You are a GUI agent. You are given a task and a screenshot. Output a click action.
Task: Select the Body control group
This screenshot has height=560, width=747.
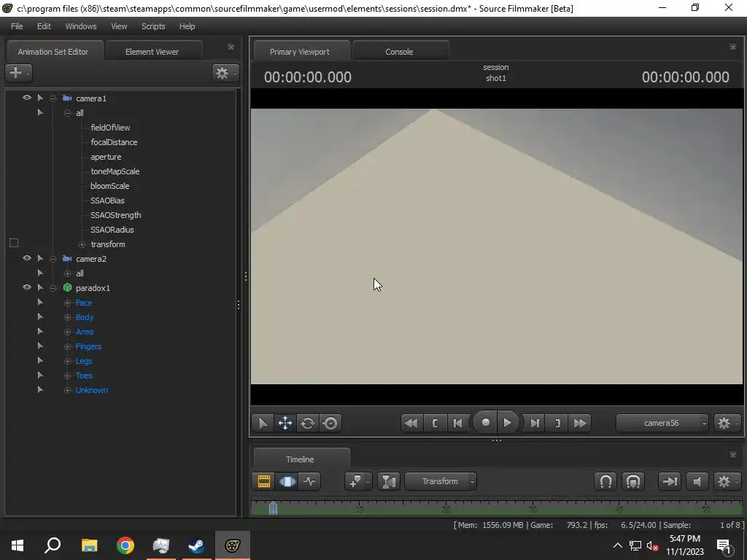coord(85,317)
